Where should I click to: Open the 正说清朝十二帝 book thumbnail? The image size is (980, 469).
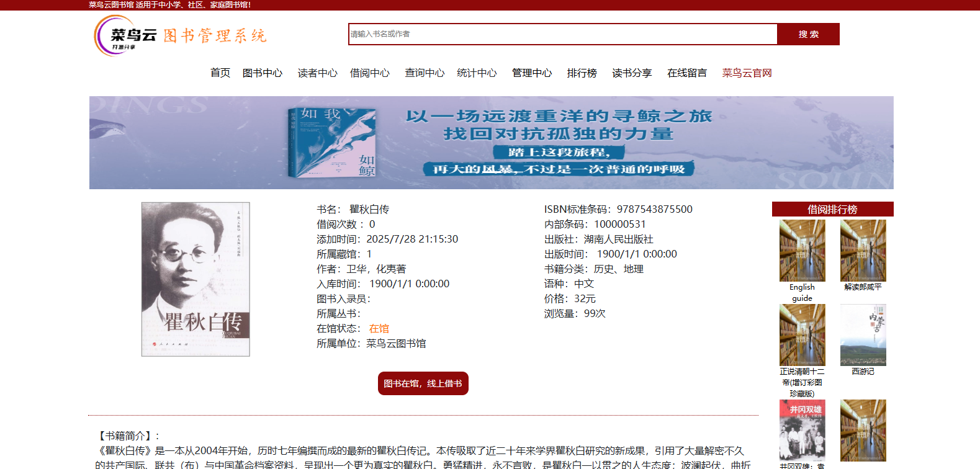coord(802,335)
